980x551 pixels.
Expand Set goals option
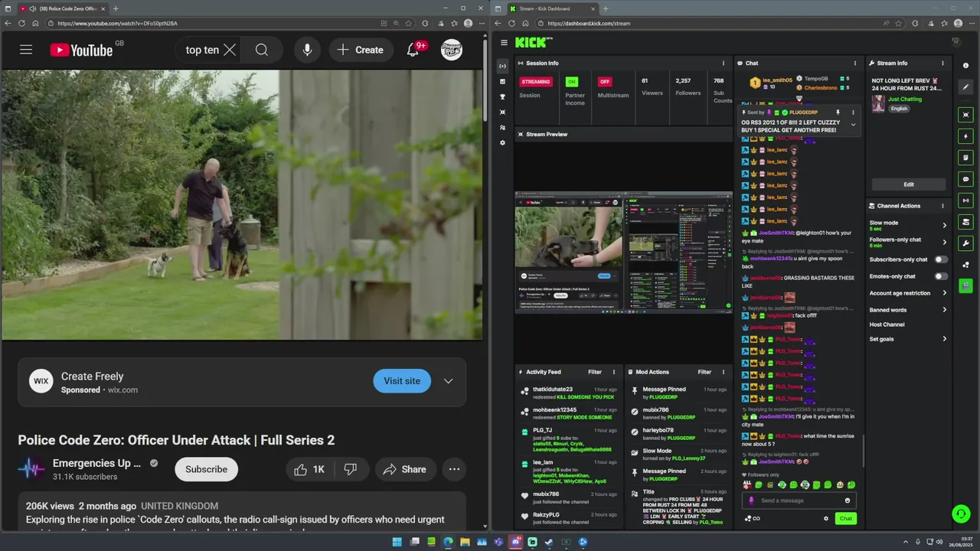tap(908, 339)
